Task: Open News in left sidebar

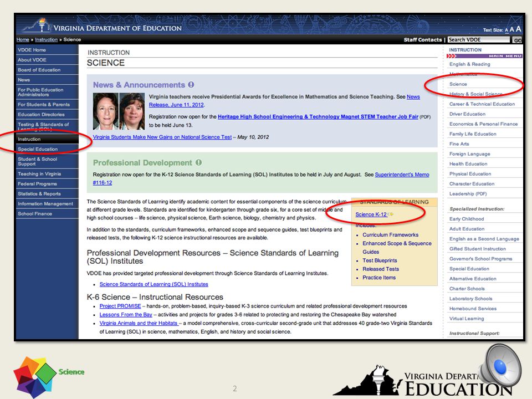Action: 47,80
